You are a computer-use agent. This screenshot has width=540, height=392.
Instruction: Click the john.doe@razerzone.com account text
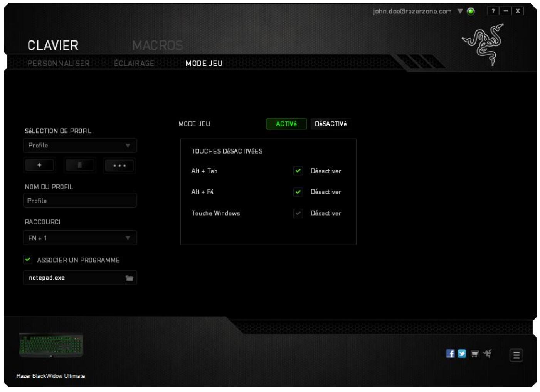click(x=412, y=11)
